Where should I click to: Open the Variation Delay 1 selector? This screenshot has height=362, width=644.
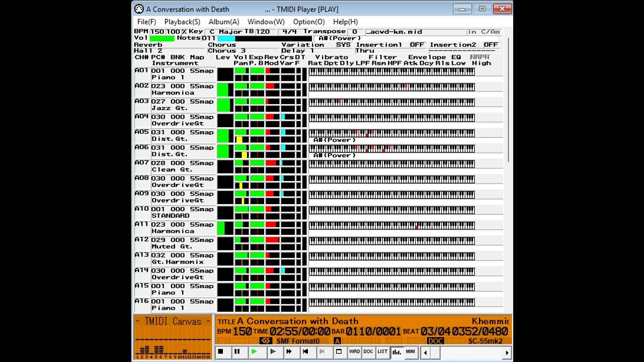point(317,51)
